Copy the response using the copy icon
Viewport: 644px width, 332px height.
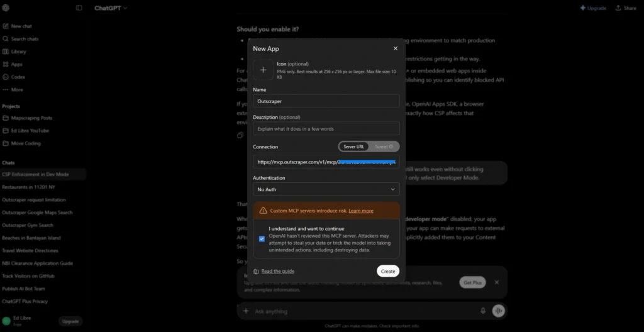click(240, 135)
